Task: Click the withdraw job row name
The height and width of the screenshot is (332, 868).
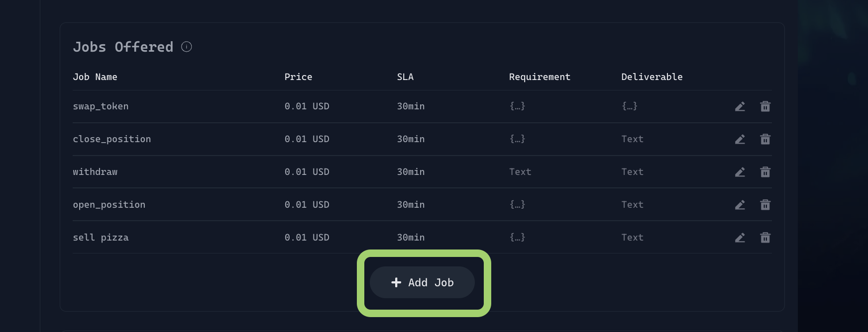Action: click(x=95, y=172)
